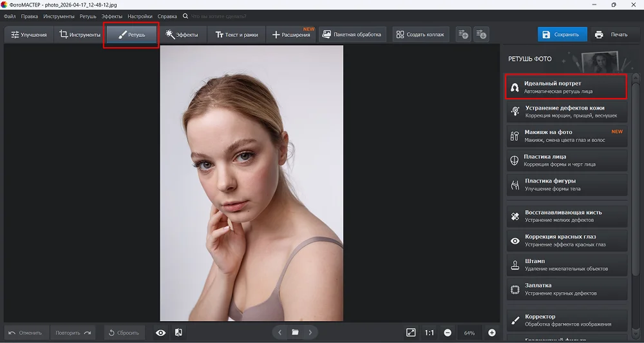Click the Пакетная обработка button
This screenshot has height=343, width=644.
[x=352, y=35]
